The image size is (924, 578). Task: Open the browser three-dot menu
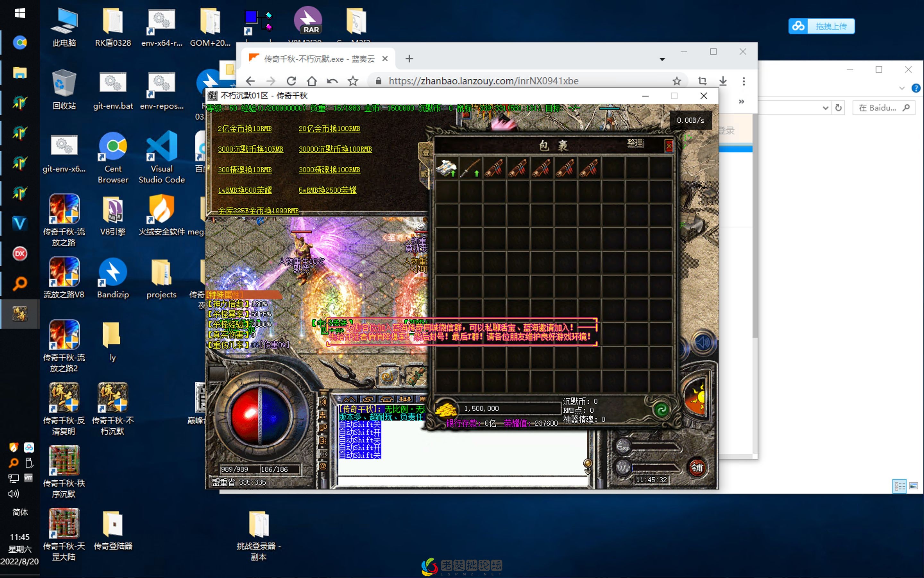coord(743,81)
